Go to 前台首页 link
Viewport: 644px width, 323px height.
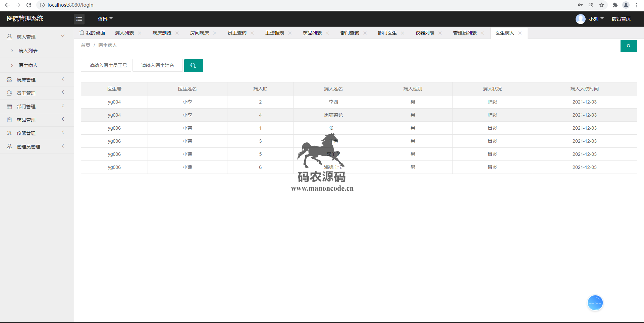tap(621, 19)
